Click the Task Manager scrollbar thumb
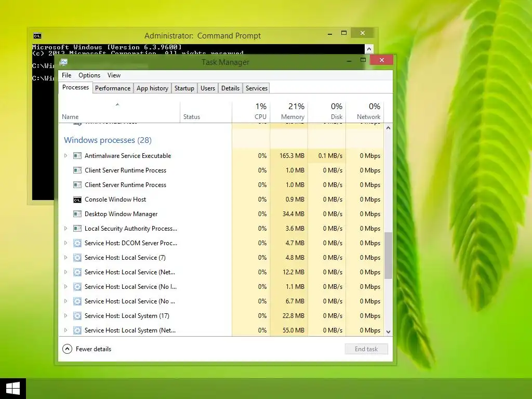The width and height of the screenshot is (532, 399). [388, 256]
